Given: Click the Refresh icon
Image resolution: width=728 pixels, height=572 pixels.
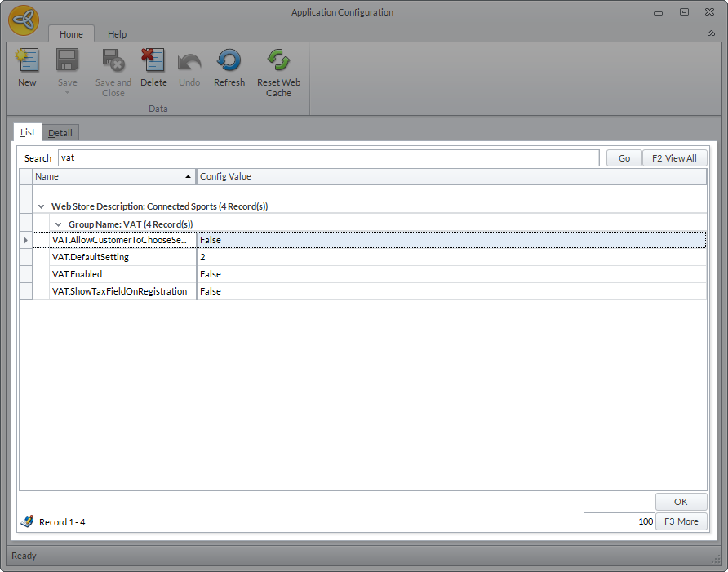Looking at the screenshot, I should (229, 61).
